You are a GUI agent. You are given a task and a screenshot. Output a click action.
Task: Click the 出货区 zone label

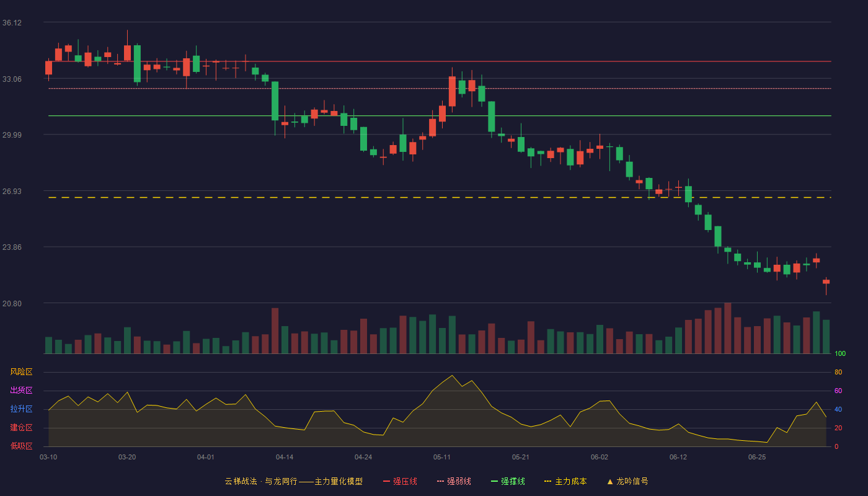click(x=21, y=391)
